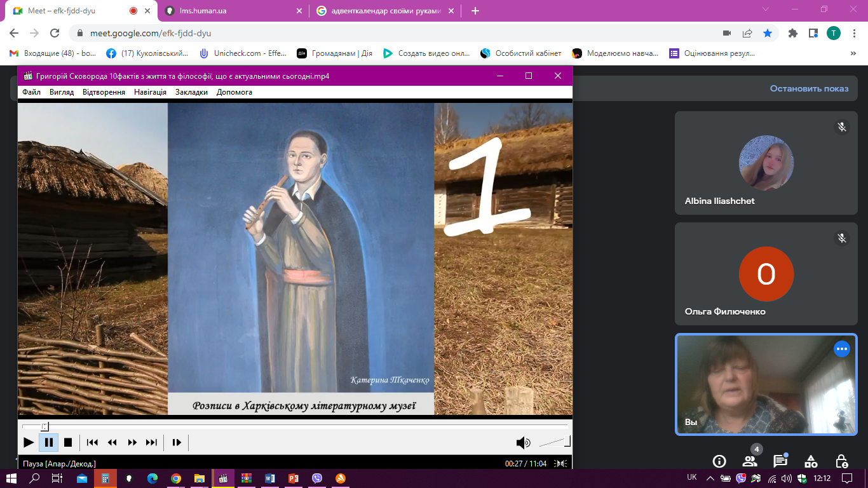Open the Chrome extensions puzzle icon

pos(793,33)
